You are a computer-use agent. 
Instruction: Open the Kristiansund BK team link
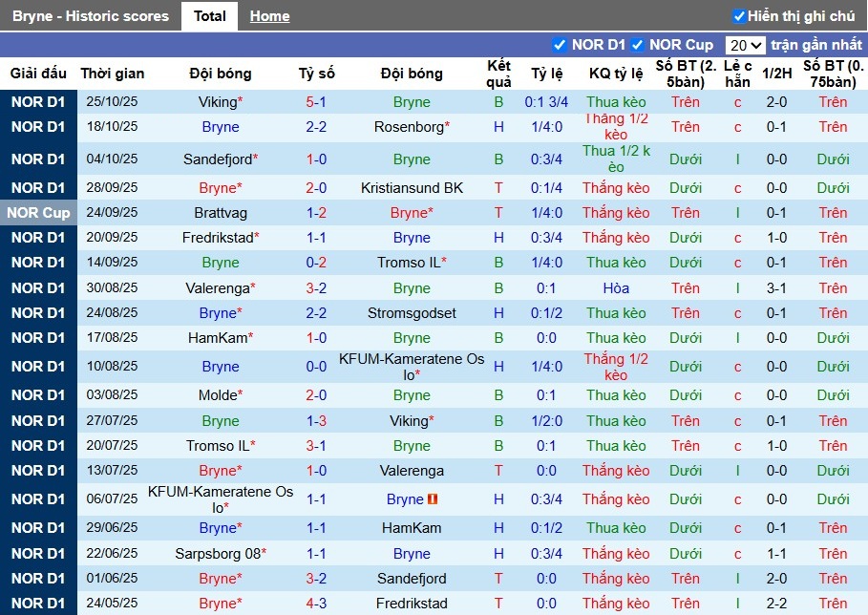pos(411,188)
